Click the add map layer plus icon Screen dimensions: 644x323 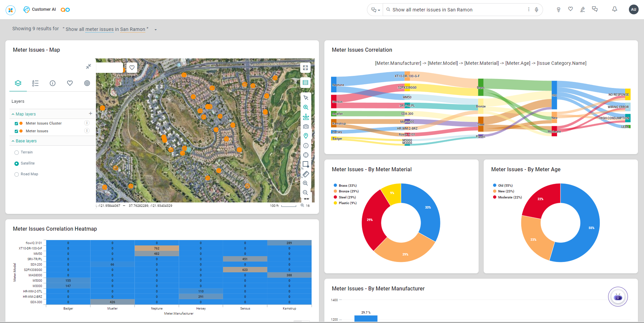[x=90, y=113]
